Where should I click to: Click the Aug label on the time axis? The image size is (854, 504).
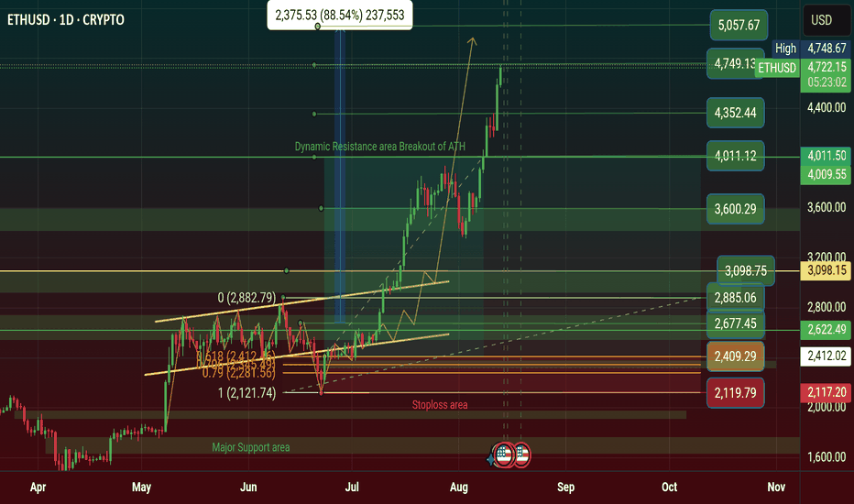pyautogui.click(x=458, y=488)
